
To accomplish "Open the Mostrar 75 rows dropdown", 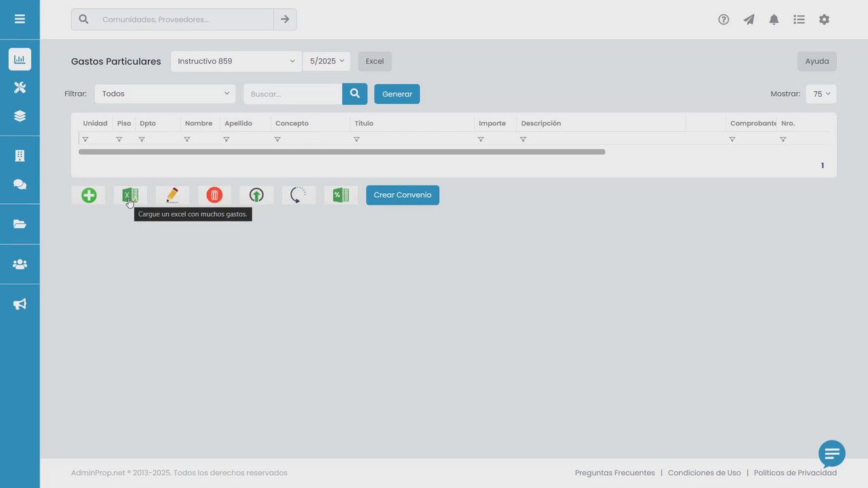I will point(821,94).
